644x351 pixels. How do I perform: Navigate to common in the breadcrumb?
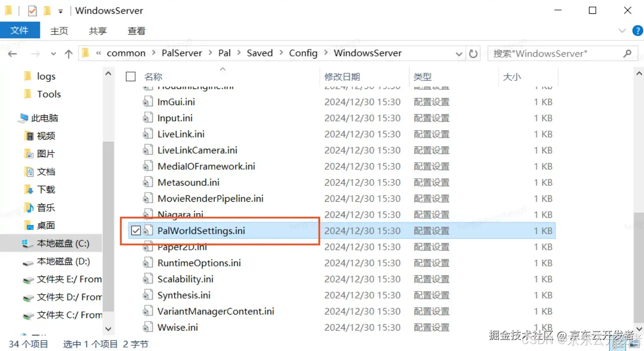point(126,53)
